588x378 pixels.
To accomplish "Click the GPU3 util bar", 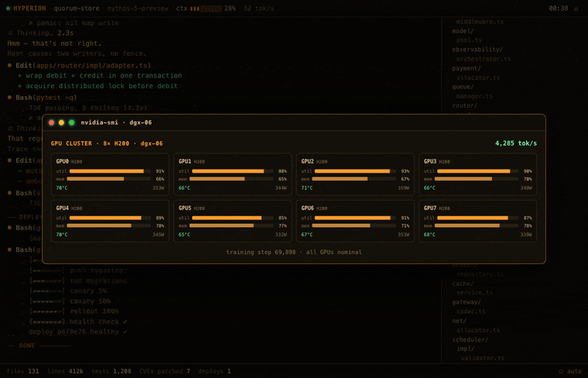I will click(478, 171).
